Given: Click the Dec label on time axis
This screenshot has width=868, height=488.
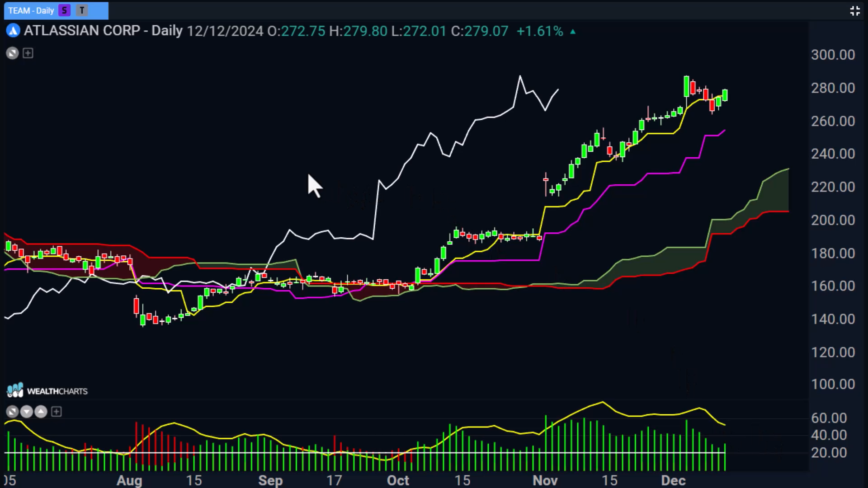Looking at the screenshot, I should point(673,480).
